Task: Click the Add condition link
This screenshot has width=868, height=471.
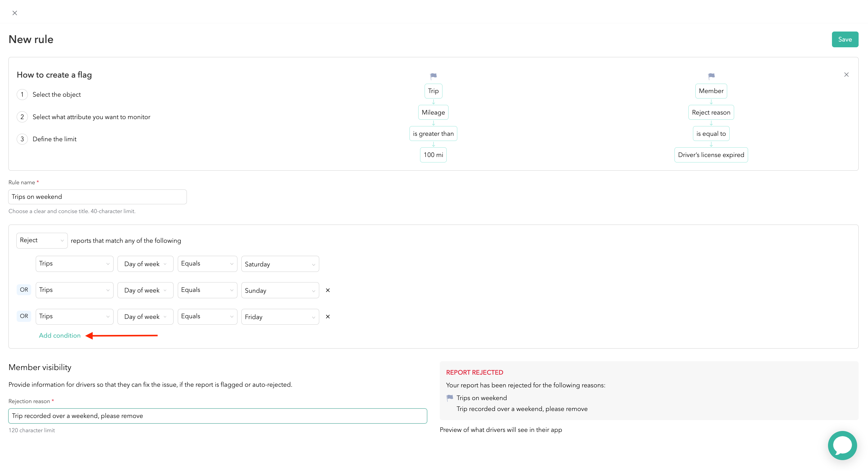Action: 60,335
